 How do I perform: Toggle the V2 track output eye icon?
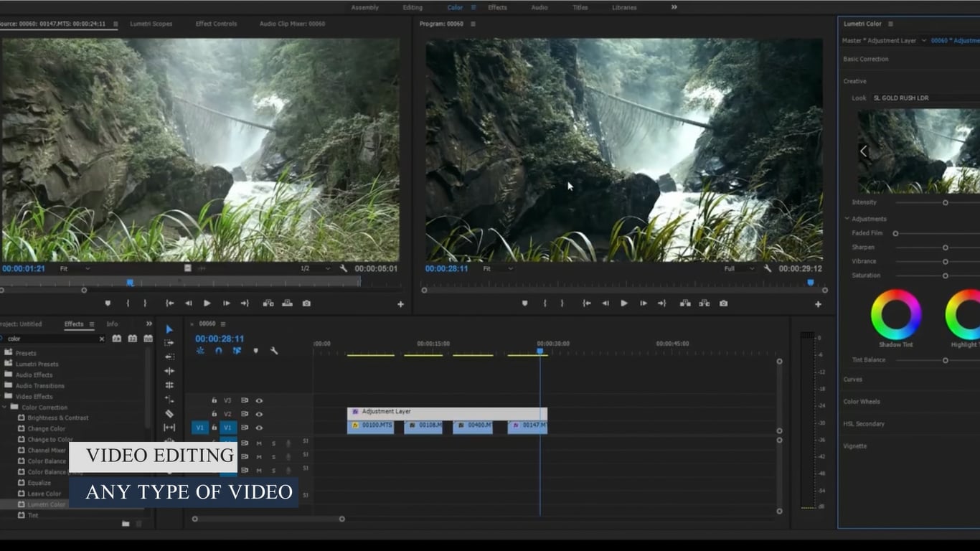260,414
